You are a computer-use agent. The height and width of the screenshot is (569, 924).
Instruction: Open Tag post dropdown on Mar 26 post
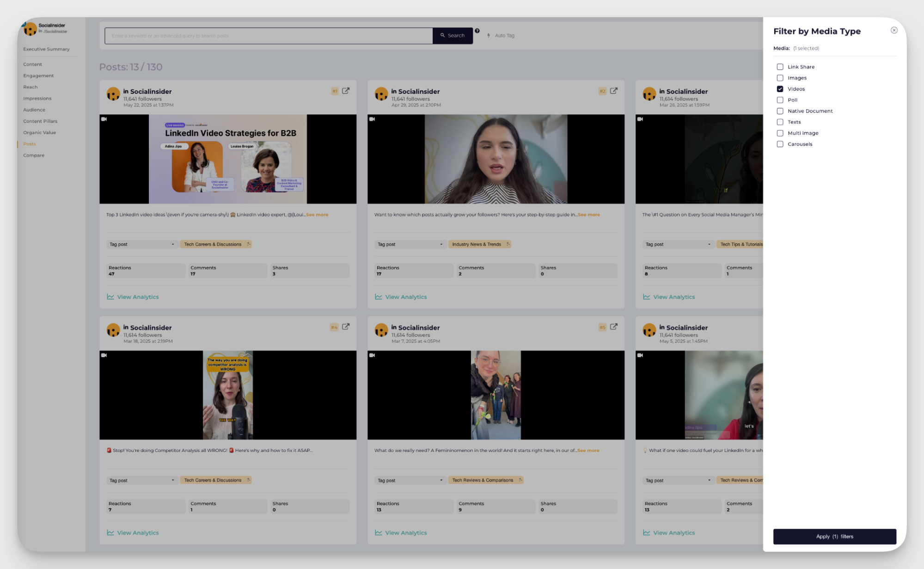pos(678,244)
